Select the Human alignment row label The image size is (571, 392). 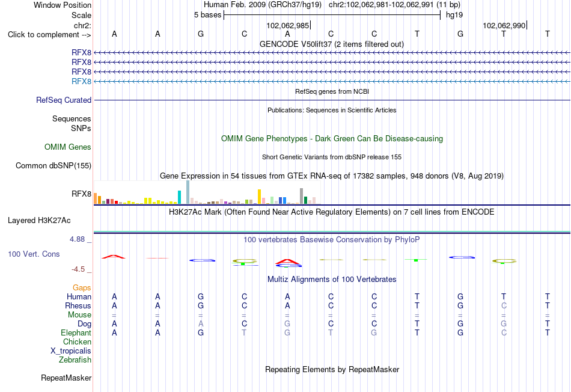[x=79, y=296]
